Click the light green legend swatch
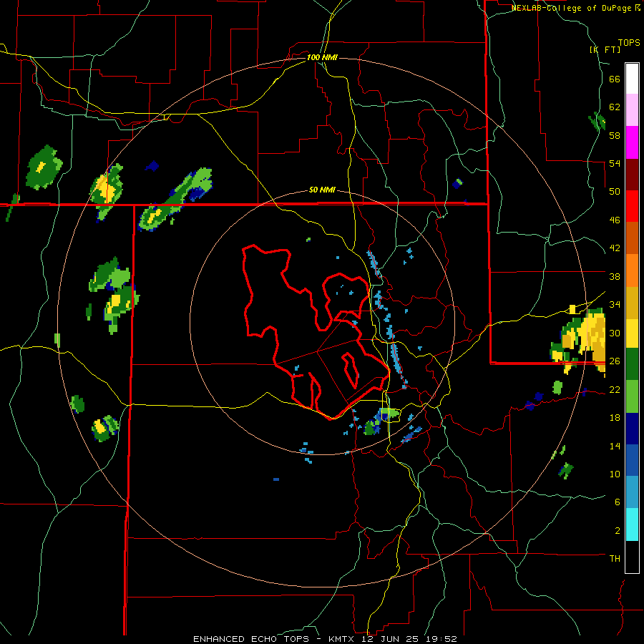The width and height of the screenshot is (644, 644). coord(632,396)
